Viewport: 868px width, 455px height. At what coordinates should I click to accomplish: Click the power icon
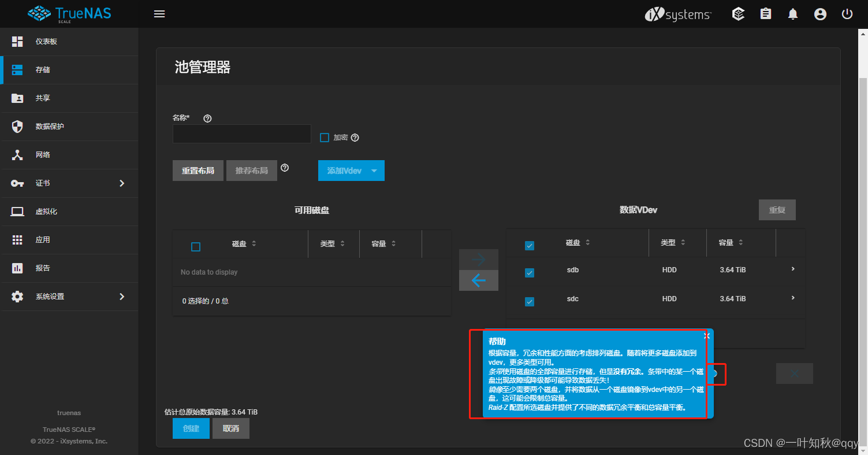(847, 14)
